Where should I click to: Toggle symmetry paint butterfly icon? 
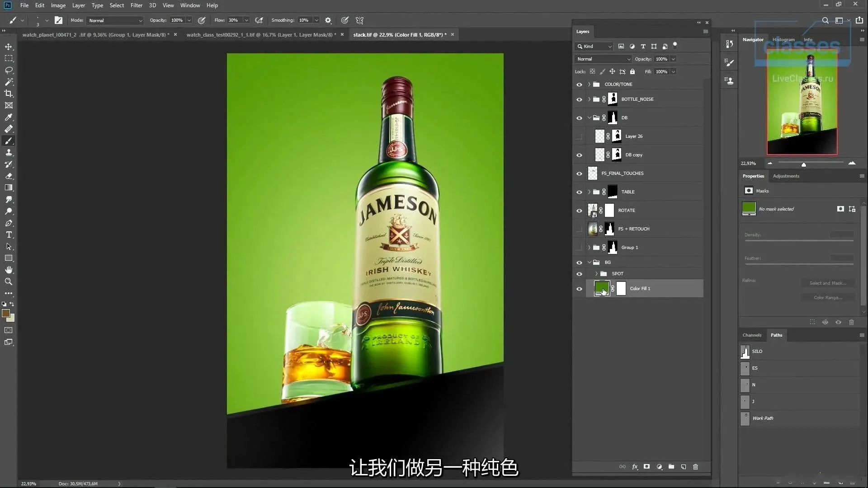[x=360, y=20]
